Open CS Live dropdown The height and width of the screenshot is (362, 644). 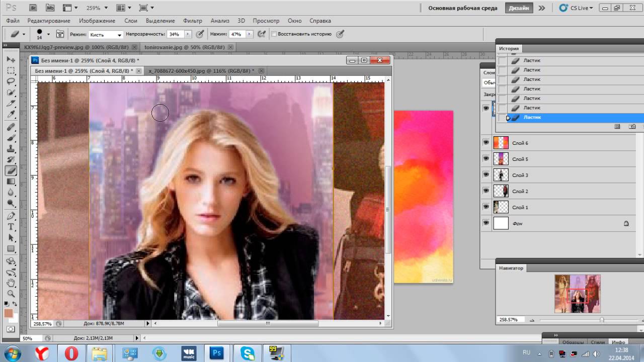[577, 8]
